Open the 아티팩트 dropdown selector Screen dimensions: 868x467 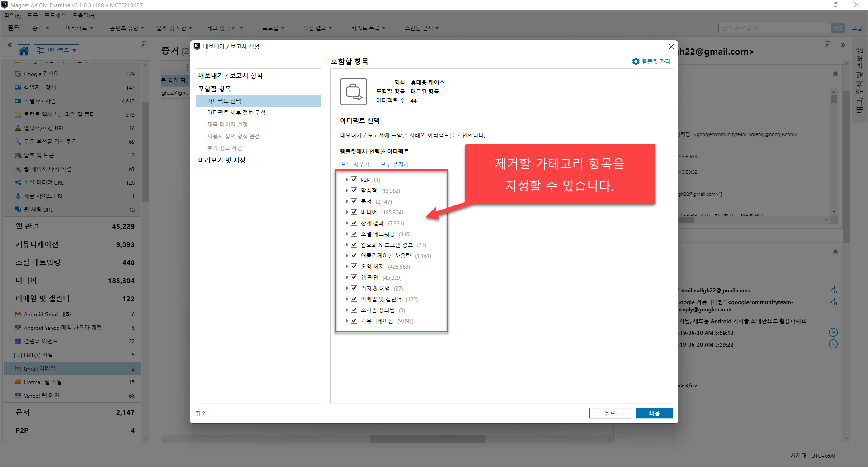[57, 50]
